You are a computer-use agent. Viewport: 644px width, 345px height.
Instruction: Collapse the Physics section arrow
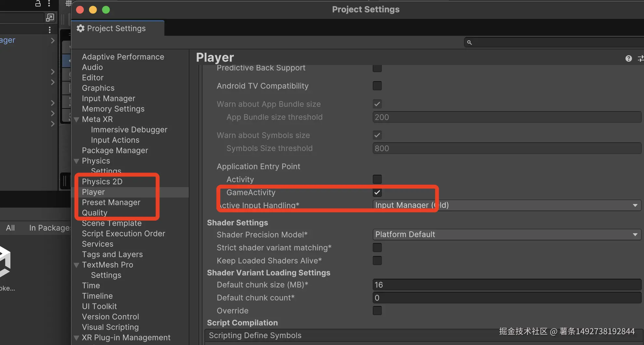click(77, 161)
